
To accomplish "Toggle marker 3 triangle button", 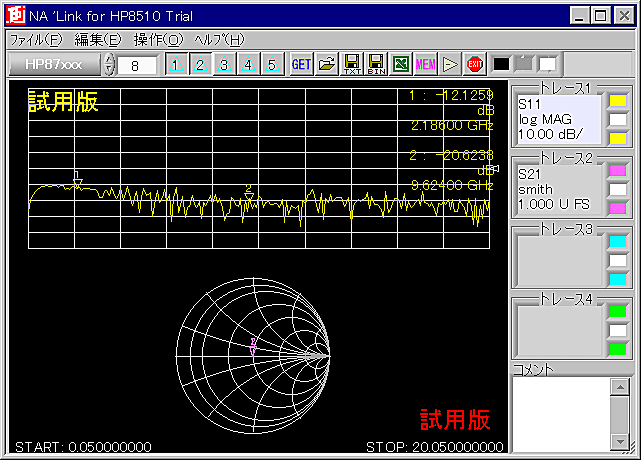I will pos(224,64).
